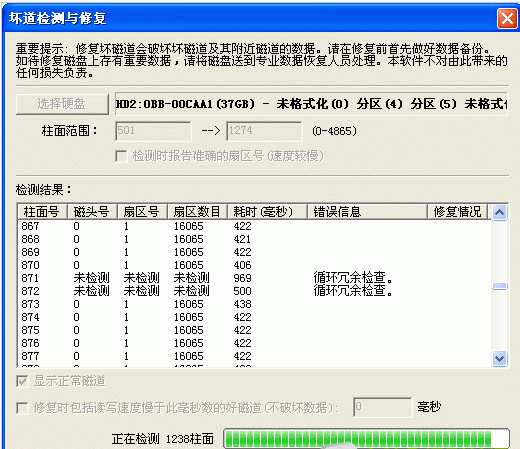The image size is (520, 449).
Task: Click the results list scroll up arrow
Action: pyautogui.click(x=499, y=212)
